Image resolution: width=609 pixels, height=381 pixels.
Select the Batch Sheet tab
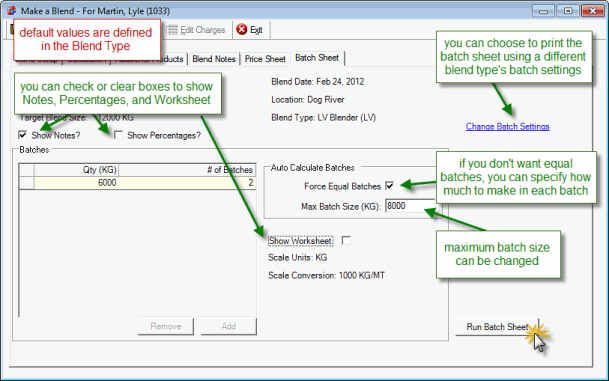coord(317,58)
